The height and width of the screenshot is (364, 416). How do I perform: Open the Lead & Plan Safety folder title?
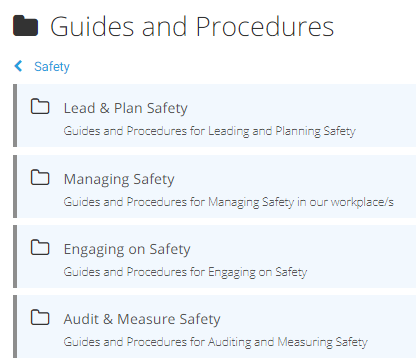[x=126, y=108]
